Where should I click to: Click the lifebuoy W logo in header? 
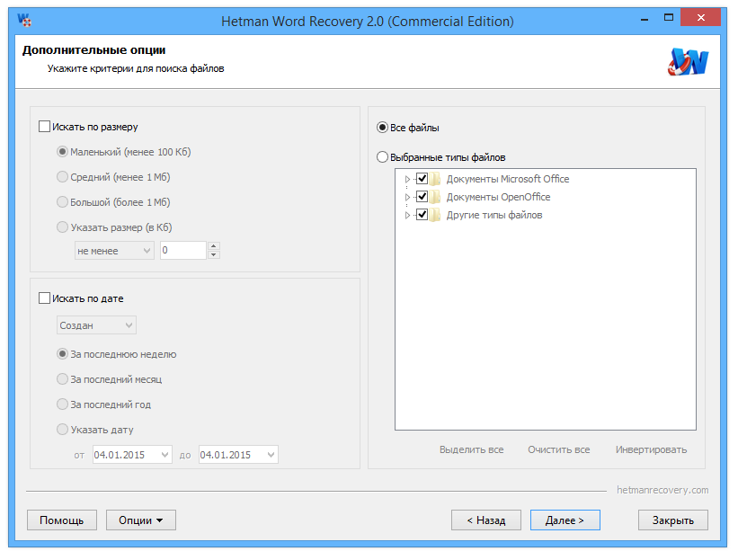(688, 62)
